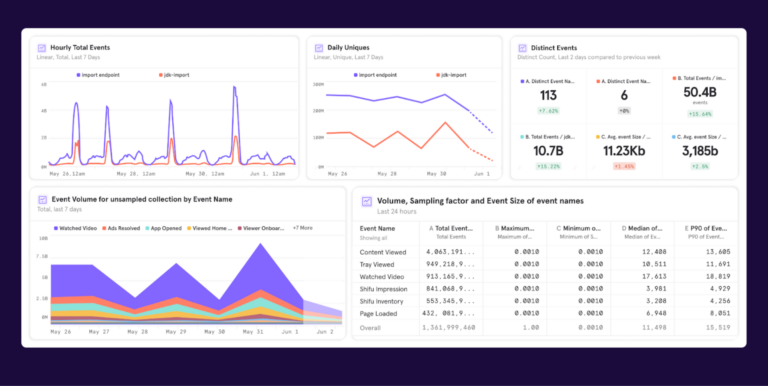This screenshot has height=386, width=768.
Task: Click the blue swatch beside C. Avg. event Size
Action: [674, 137]
